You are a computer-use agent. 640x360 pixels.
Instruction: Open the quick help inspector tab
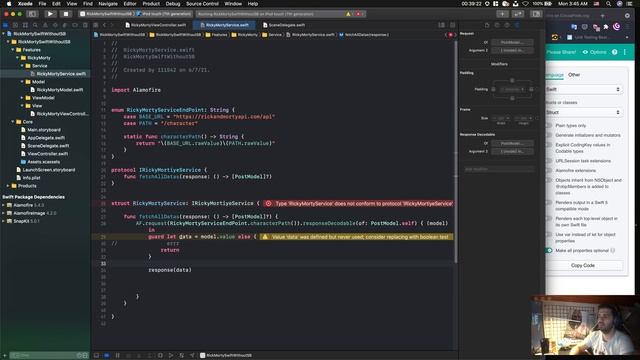click(507, 25)
